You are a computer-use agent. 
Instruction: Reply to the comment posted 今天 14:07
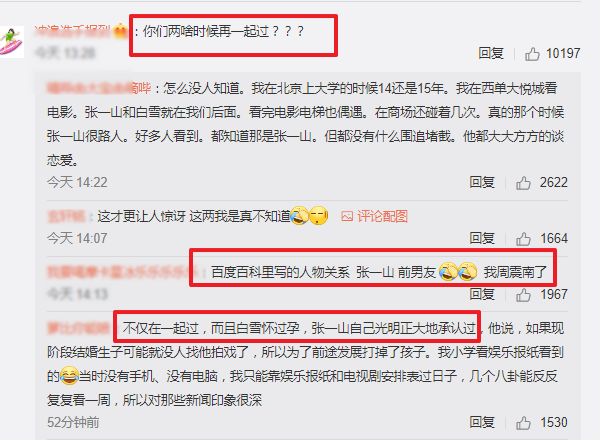tap(482, 238)
